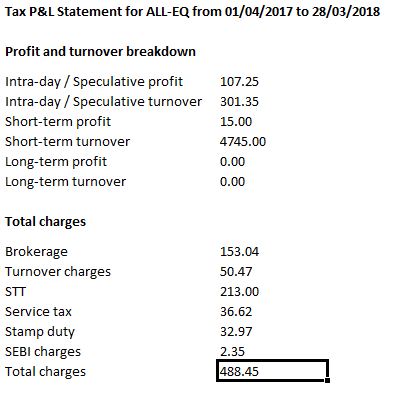413x395 pixels.
Task: Click the fill handle of the selected cell
Action: tap(327, 380)
